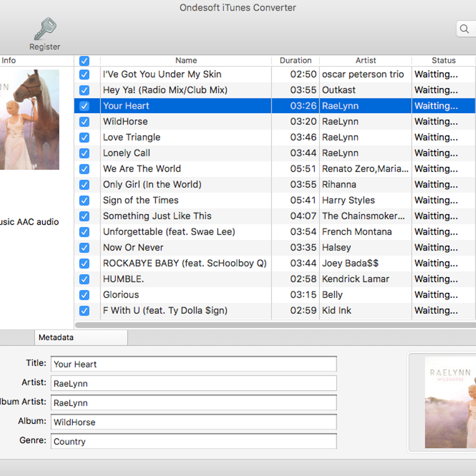This screenshot has height=476, width=476.
Task: Click into the Album field with WildHorse
Action: point(194,422)
